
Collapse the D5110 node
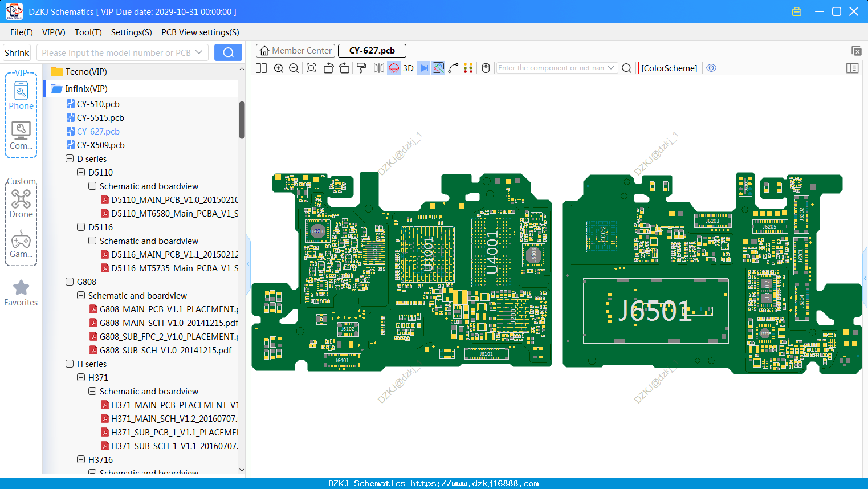(81, 172)
